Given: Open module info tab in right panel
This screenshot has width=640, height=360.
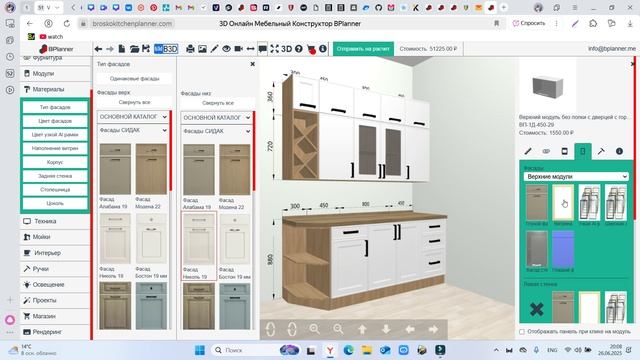Looking at the screenshot, I should tap(619, 151).
